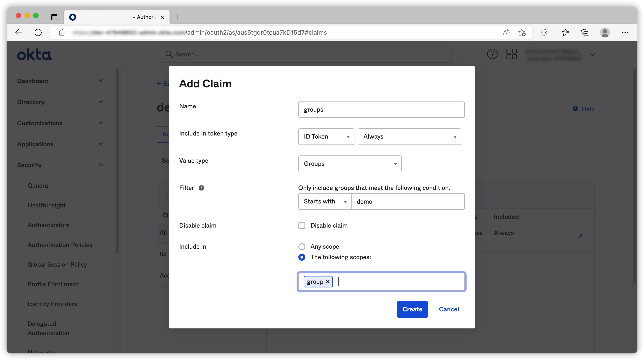Go back using browser back arrow
644x360 pixels.
[x=19, y=32]
